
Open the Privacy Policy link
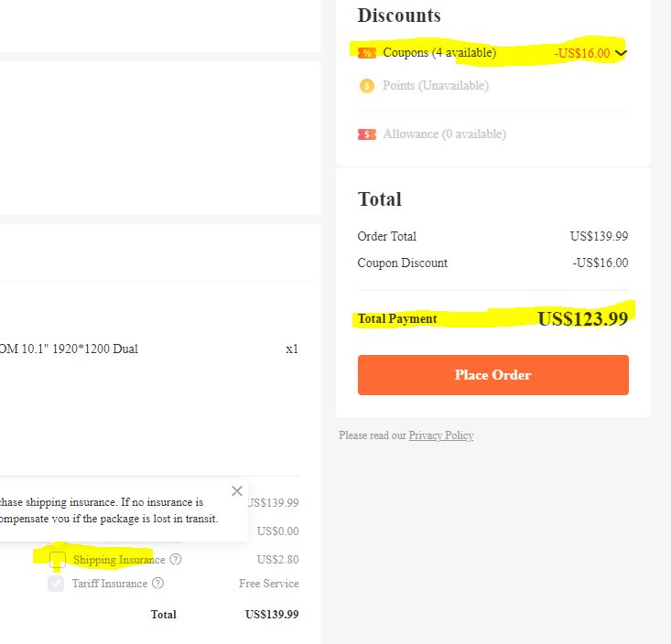pos(441,435)
